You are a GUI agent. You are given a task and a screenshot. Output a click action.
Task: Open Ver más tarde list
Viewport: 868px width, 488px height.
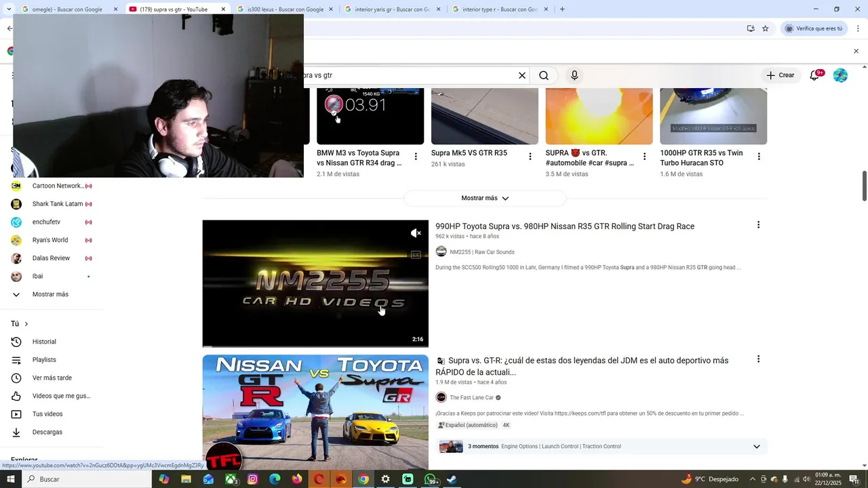click(52, 378)
